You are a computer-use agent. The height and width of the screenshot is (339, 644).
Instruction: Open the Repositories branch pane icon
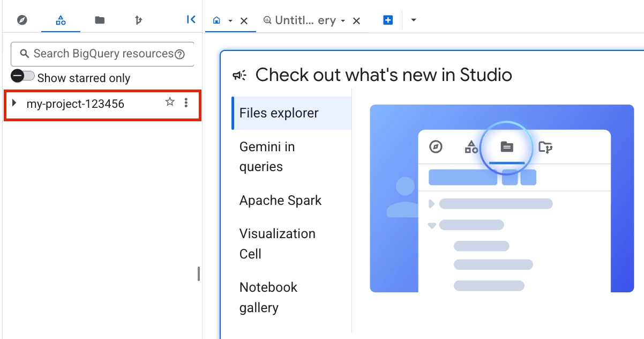tap(139, 20)
